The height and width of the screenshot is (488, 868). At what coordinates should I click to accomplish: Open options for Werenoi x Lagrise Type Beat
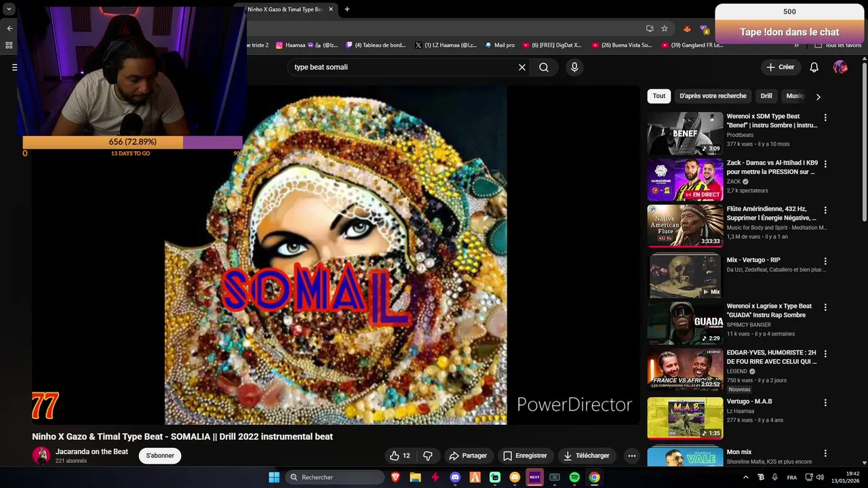825,307
